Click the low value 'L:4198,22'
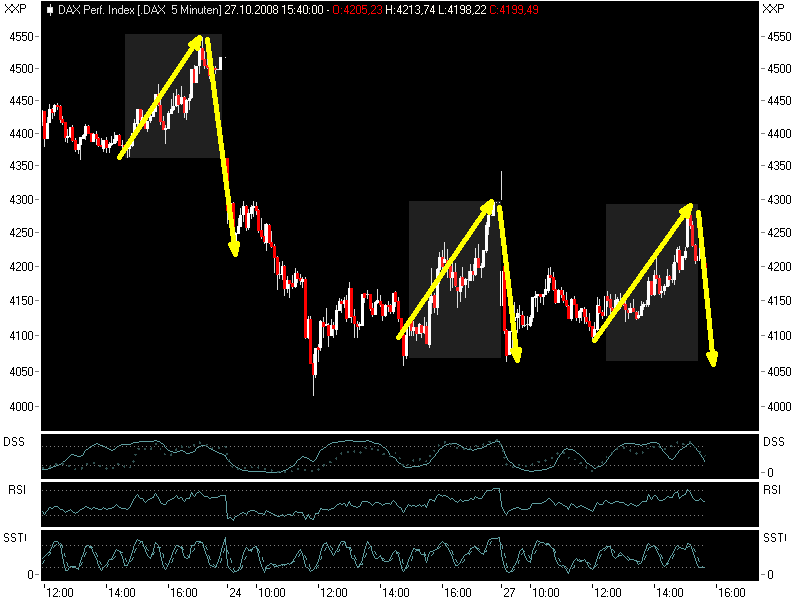The width and height of the screenshot is (800, 600). point(462,10)
